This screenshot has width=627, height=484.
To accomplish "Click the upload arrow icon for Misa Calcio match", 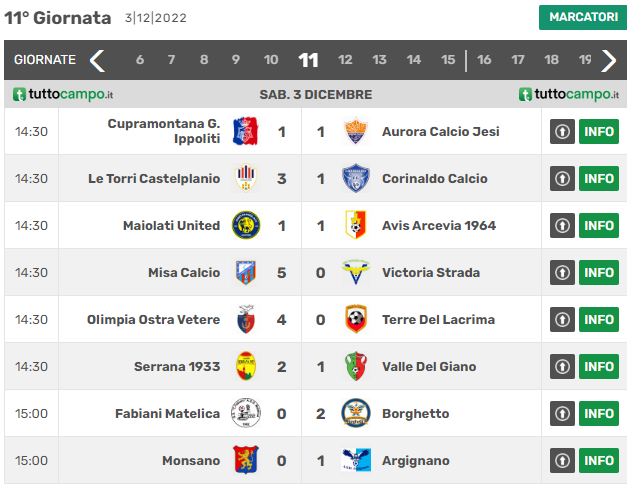I will point(562,273).
